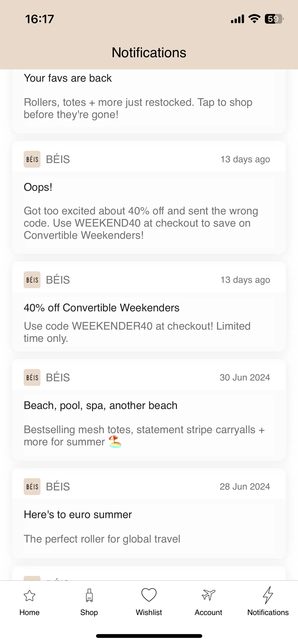Open Here's to euro summer notification
This screenshot has width=298, height=644.
149,514
